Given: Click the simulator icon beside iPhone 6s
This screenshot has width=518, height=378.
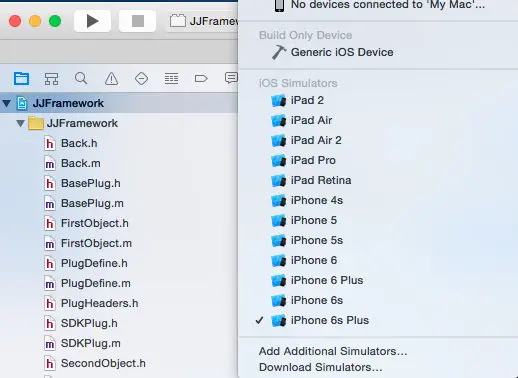Looking at the screenshot, I should [279, 301].
